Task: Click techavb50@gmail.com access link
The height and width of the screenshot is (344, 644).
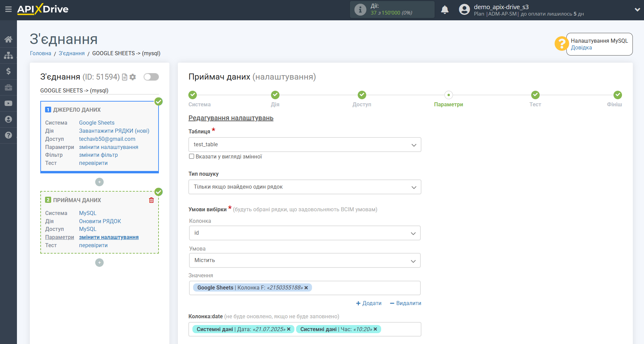Action: [107, 139]
